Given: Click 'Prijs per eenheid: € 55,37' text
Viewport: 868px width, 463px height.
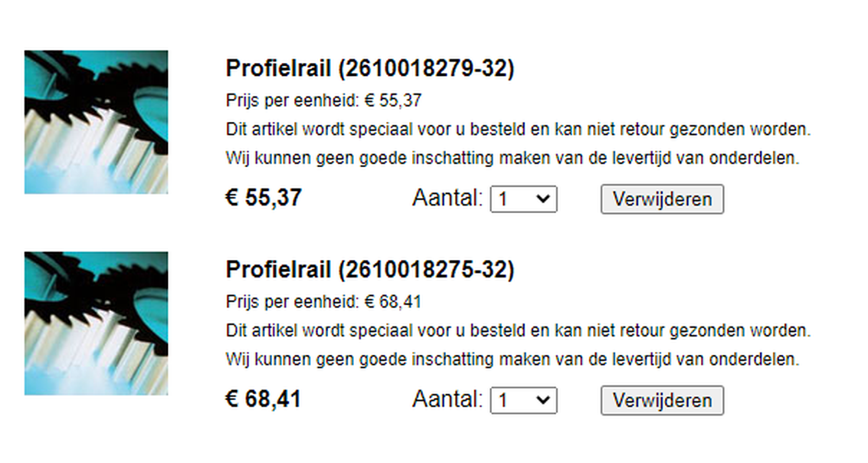Looking at the screenshot, I should coord(324,100).
